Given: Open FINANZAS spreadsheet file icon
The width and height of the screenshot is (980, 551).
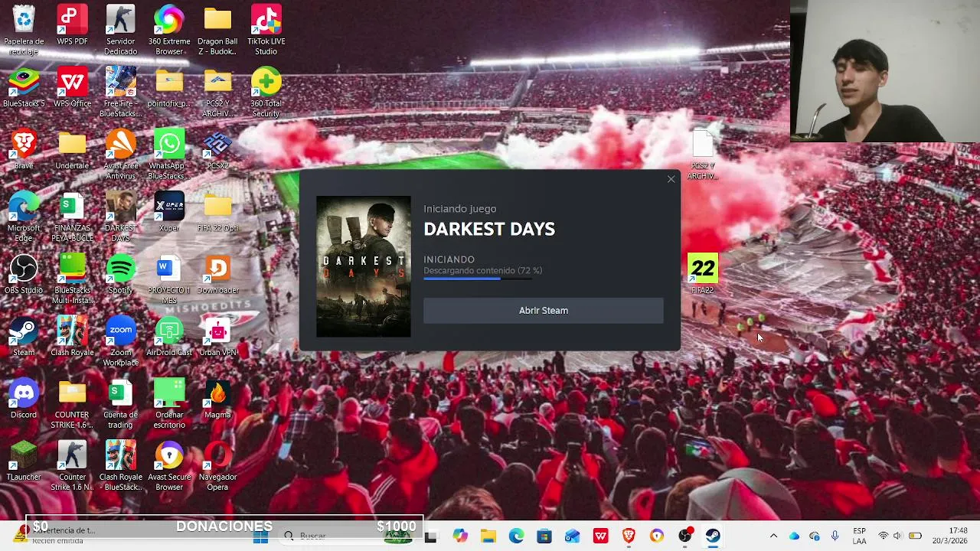Looking at the screenshot, I should pyautogui.click(x=72, y=217).
